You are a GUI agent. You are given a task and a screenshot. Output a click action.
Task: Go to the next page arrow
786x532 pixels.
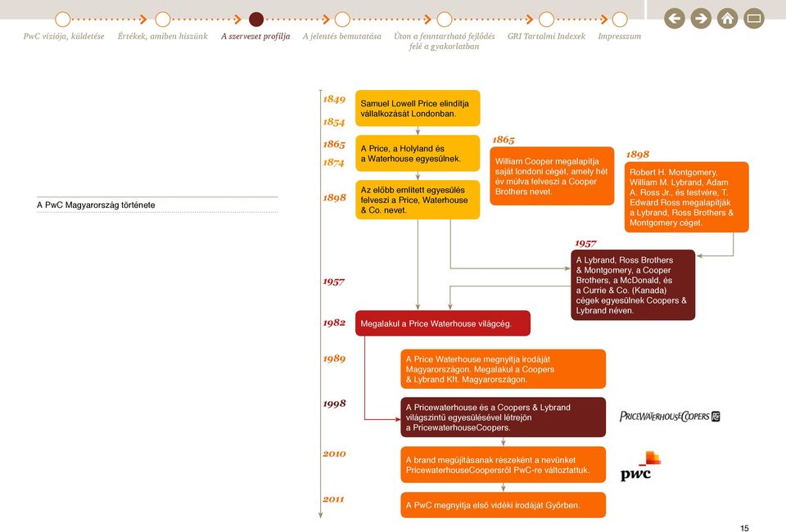(x=701, y=19)
